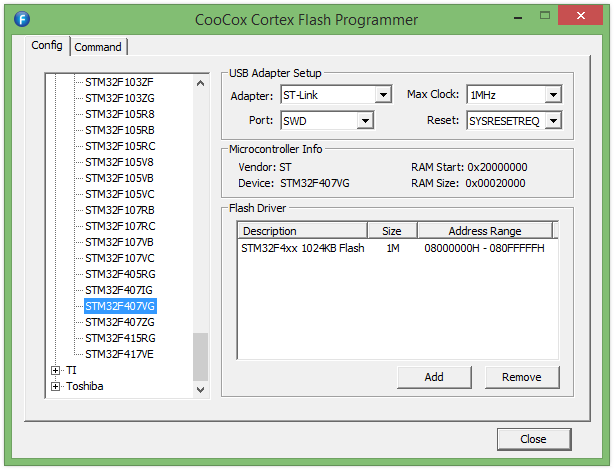Screen dimensions: 614x470
Task: Open the Adapter dropdown showing ST-Link
Action: pyautogui.click(x=383, y=95)
